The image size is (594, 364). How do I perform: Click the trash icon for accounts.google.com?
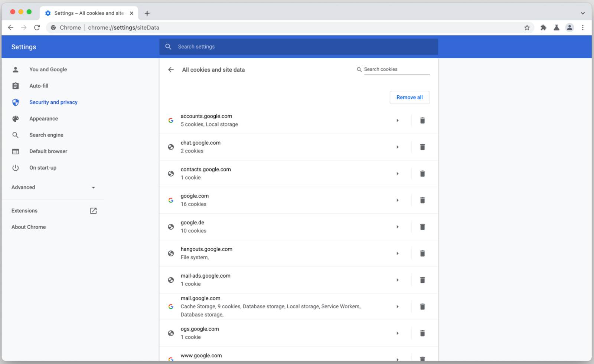(422, 120)
